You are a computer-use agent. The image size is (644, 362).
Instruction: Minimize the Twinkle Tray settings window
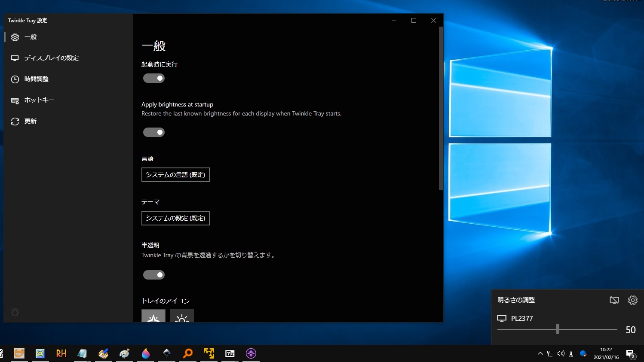click(x=394, y=20)
